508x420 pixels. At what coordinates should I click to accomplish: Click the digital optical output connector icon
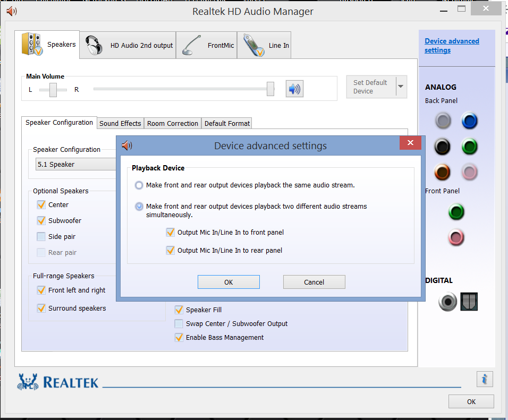[x=469, y=302]
